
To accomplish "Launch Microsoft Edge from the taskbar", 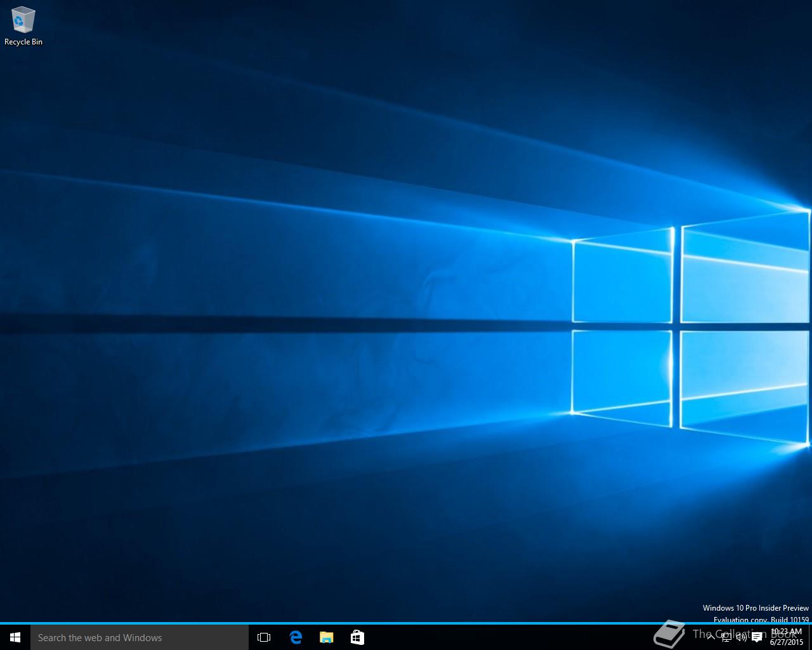I will pos(296,637).
